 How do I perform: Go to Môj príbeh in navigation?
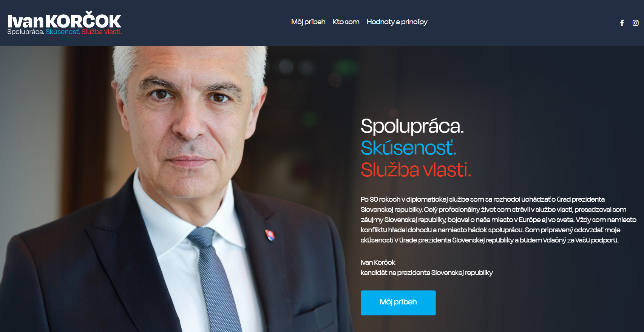pos(308,22)
